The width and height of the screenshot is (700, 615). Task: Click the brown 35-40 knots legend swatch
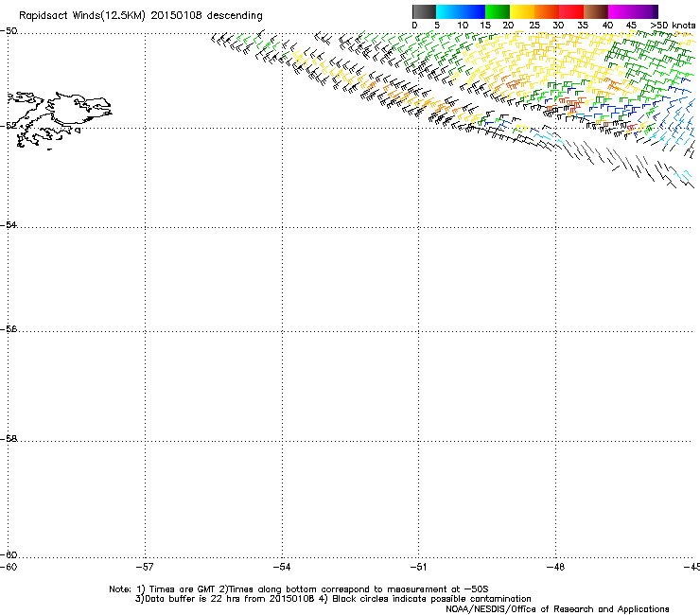(x=596, y=11)
